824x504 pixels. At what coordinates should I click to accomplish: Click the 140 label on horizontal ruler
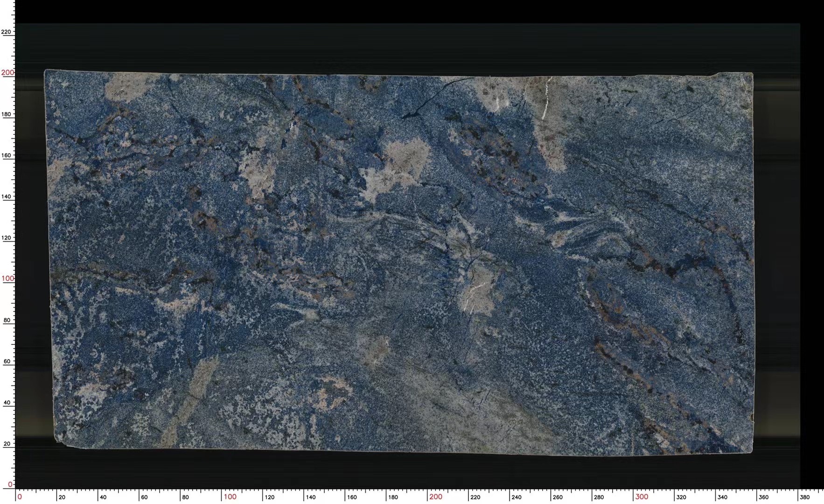311,497
